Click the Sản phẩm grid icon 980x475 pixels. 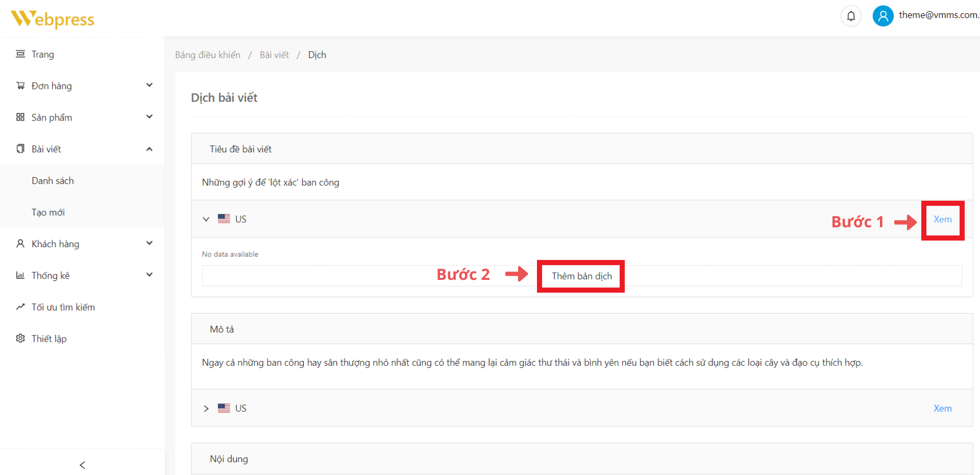(x=20, y=117)
